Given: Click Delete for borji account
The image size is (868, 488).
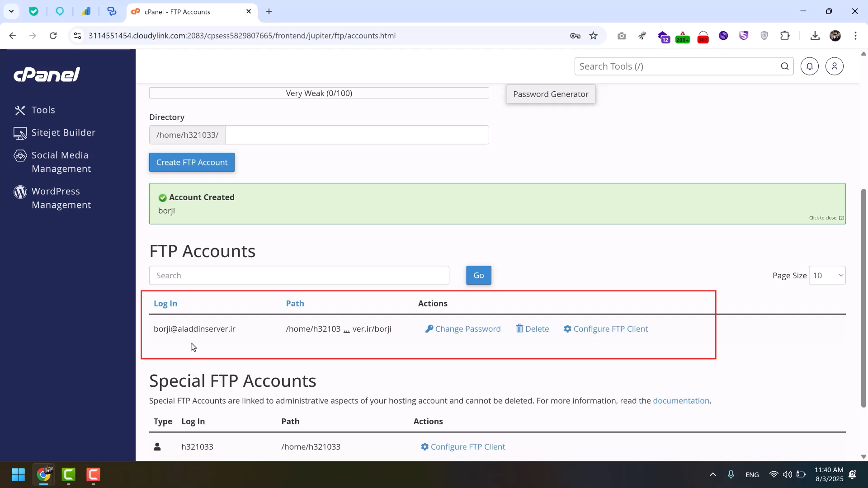Looking at the screenshot, I should 533,329.
